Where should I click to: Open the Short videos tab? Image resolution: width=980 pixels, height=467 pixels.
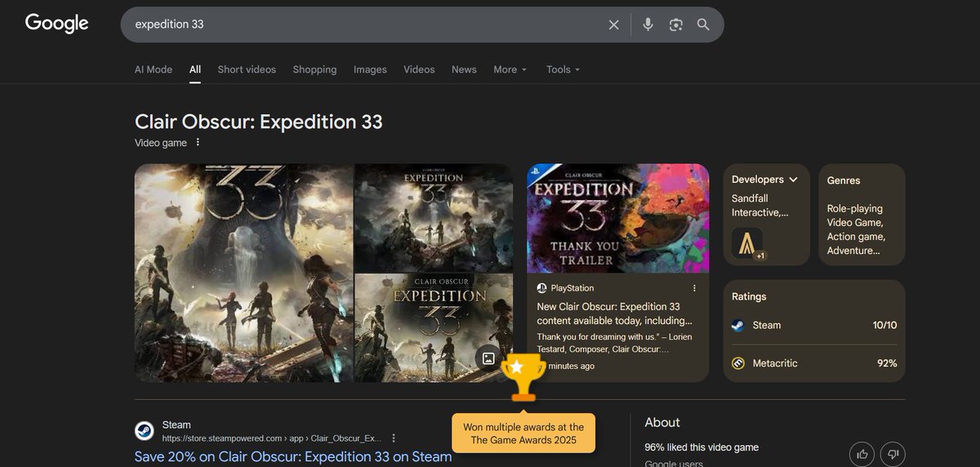247,69
